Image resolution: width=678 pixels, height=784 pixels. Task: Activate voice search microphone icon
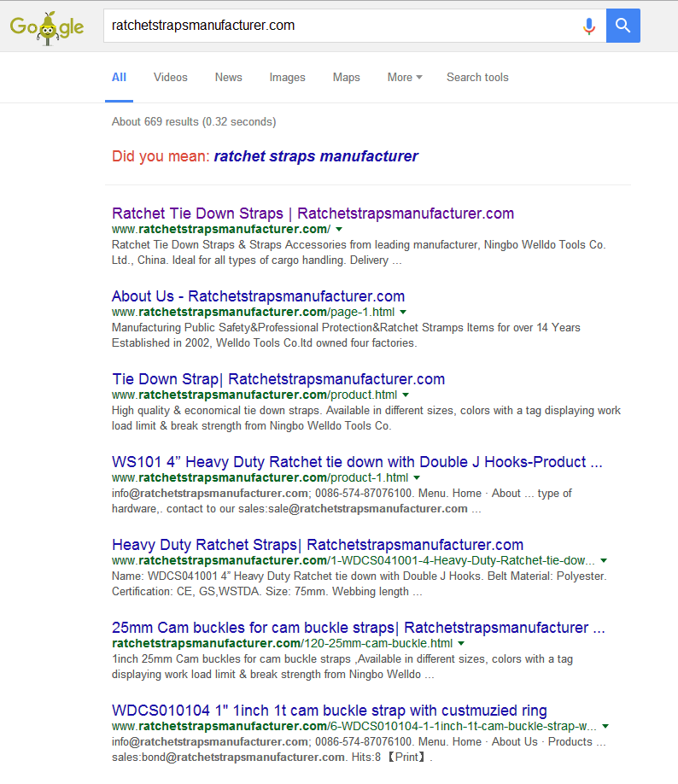coord(589,26)
